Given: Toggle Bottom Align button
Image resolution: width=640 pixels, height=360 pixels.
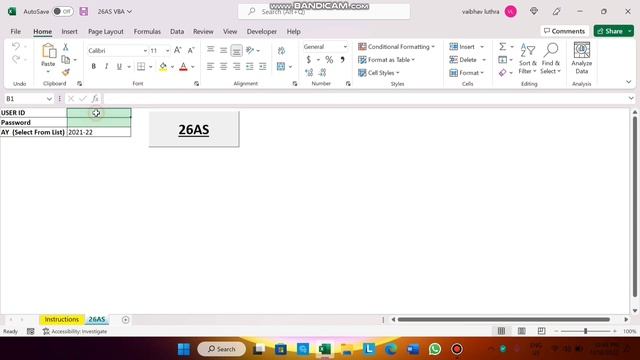Looking at the screenshot, I should coord(236,50).
